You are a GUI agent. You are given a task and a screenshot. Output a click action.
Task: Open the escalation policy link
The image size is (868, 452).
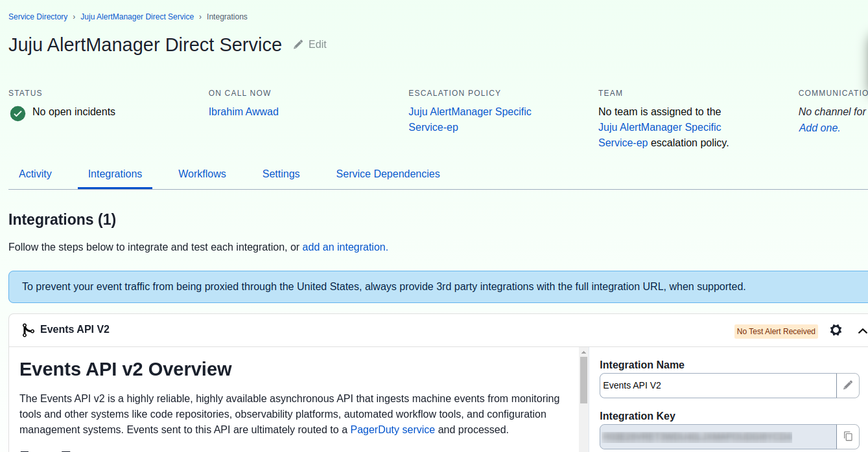(x=469, y=119)
